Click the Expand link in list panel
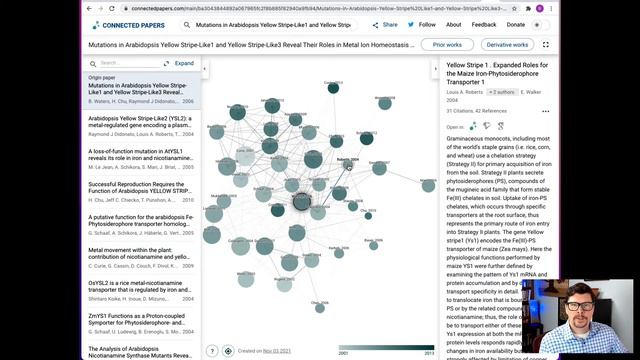This screenshot has height=360, width=640. pyautogui.click(x=184, y=63)
